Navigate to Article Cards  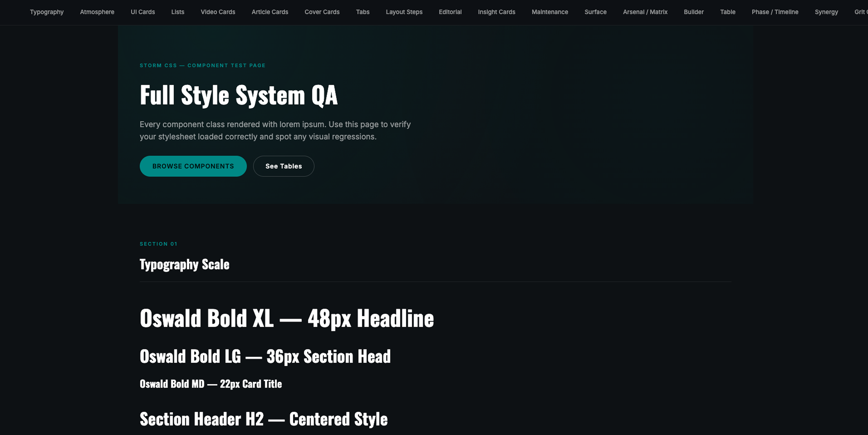click(270, 12)
